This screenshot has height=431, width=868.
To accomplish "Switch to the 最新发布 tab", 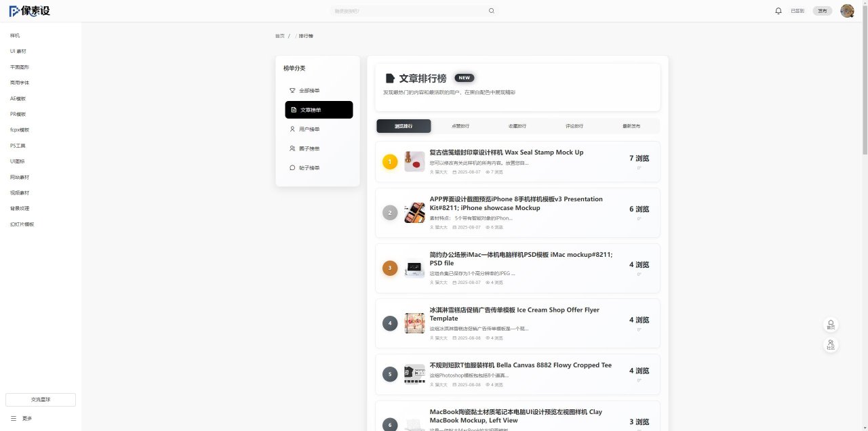I will [x=631, y=126].
